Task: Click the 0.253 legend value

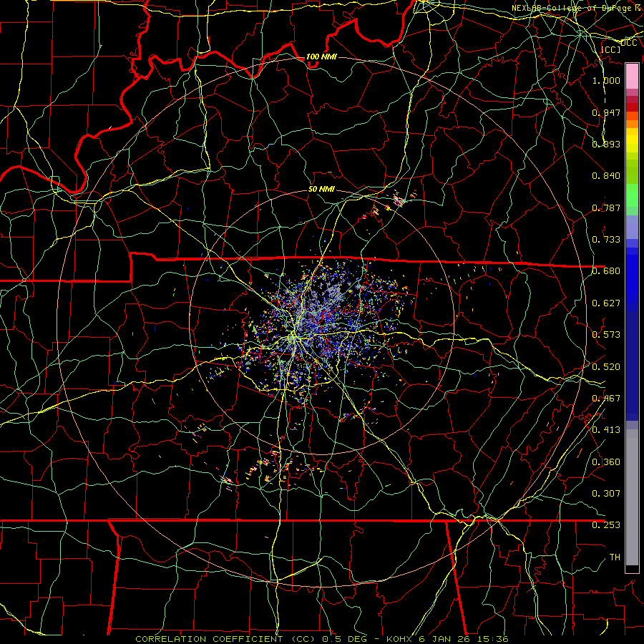Action: pos(606,525)
